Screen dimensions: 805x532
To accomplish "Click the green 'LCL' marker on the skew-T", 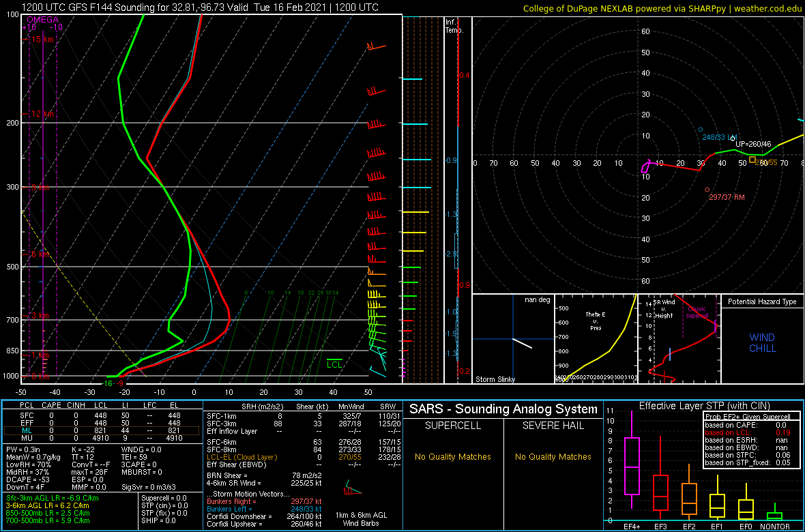I will coord(334,364).
